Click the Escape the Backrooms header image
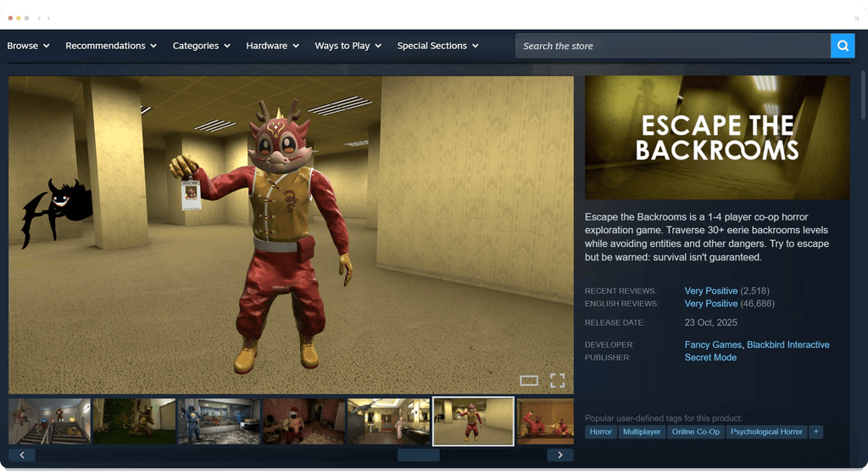The width and height of the screenshot is (868, 475). (717, 137)
